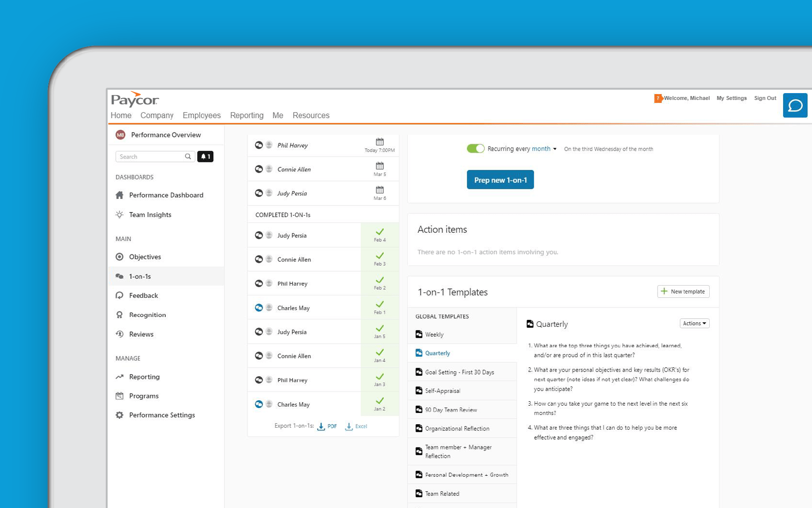Image resolution: width=812 pixels, height=508 pixels.
Task: Open the Actions dropdown for Quarterly
Action: [694, 323]
